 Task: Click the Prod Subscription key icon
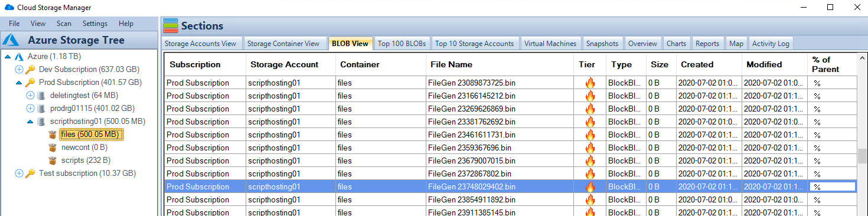click(30, 83)
